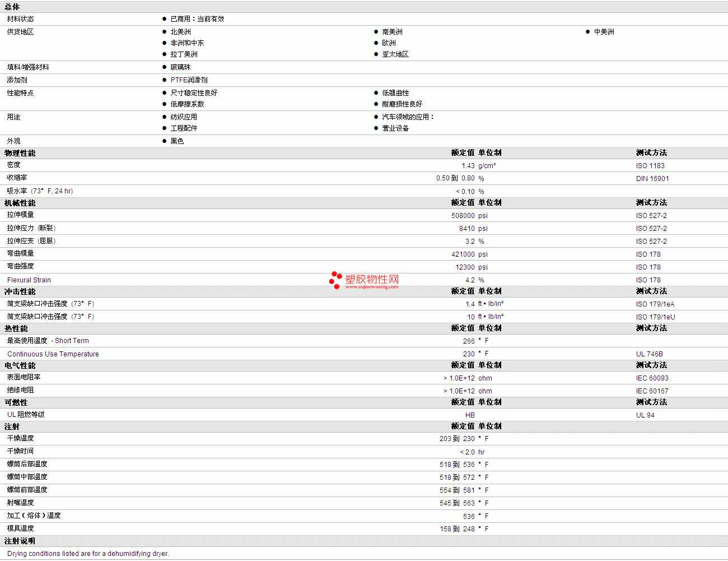The image size is (728, 561).
Task: Click the PTFE润滑剂 additive text
Action: (x=189, y=80)
